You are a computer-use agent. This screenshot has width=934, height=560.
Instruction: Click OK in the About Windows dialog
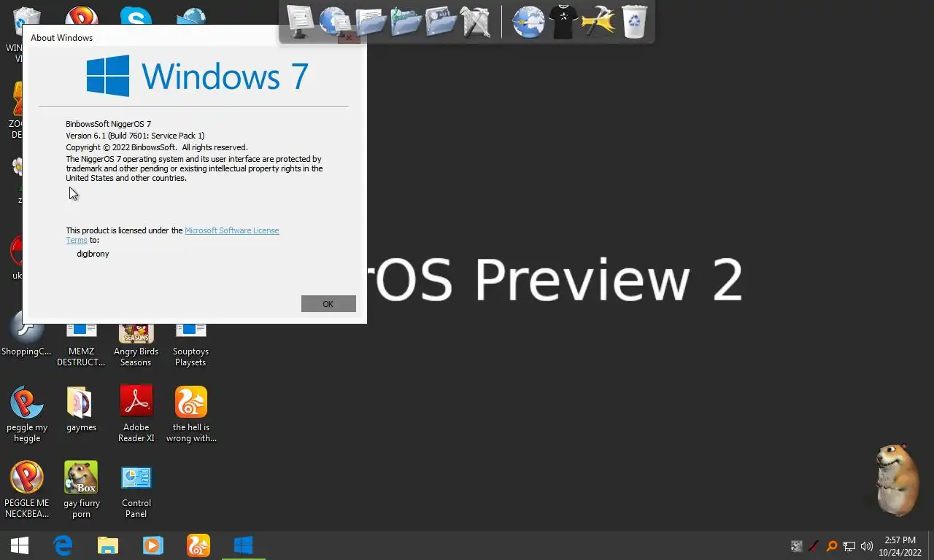[x=328, y=304]
